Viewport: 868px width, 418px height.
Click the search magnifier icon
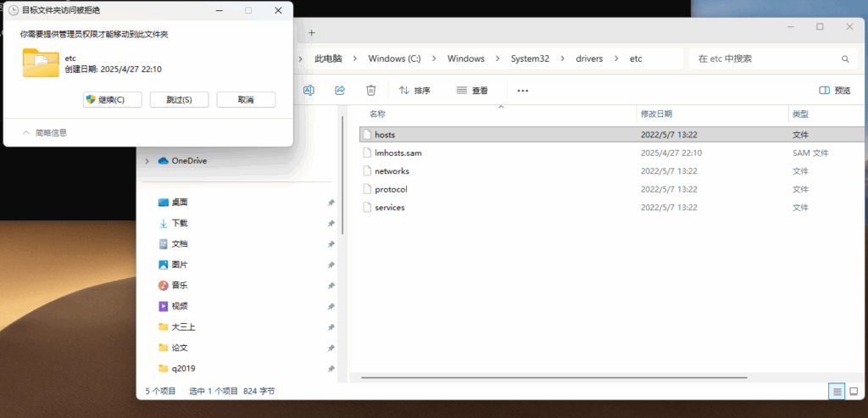point(844,59)
